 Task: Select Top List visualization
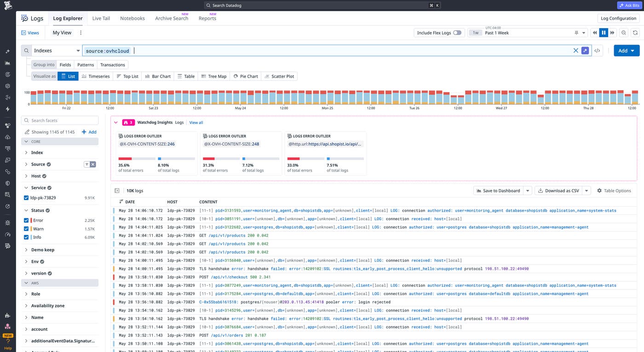coord(127,76)
